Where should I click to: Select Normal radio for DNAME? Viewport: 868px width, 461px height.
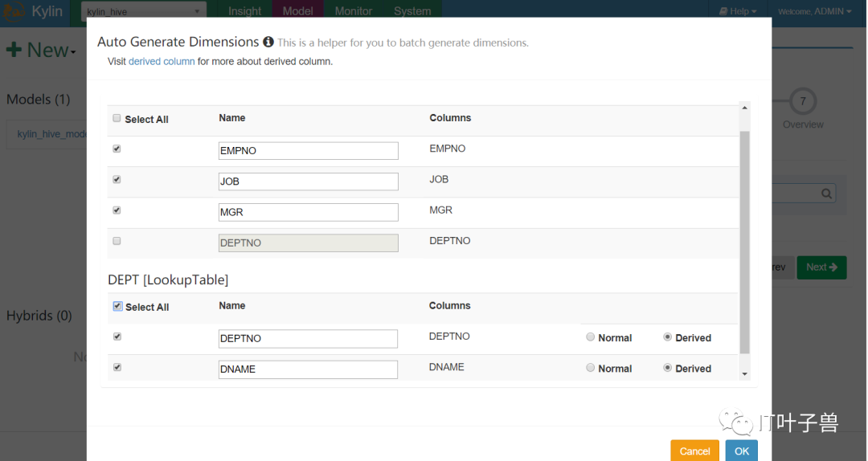point(590,368)
